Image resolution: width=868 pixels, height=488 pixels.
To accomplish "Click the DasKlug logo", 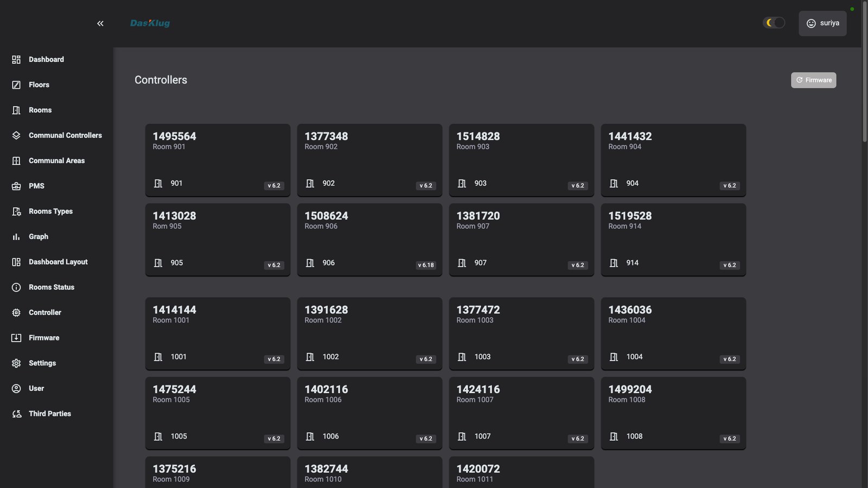I will (x=150, y=23).
